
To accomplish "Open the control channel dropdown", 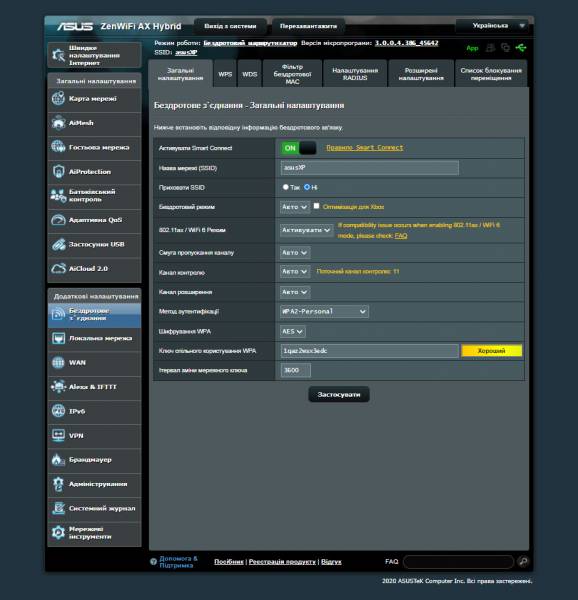I will (295, 272).
